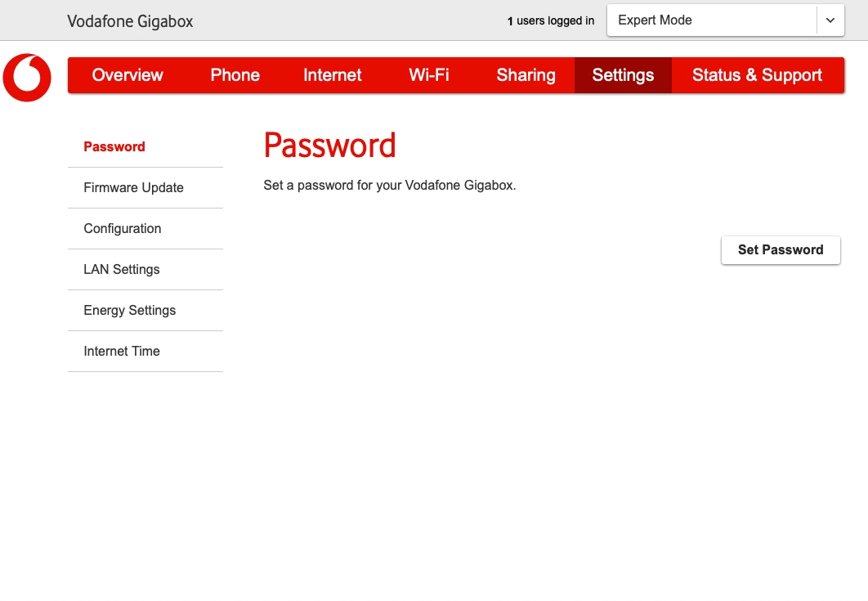Navigate to the Internet tab
Screen dimensions: 868x601
pyautogui.click(x=332, y=74)
